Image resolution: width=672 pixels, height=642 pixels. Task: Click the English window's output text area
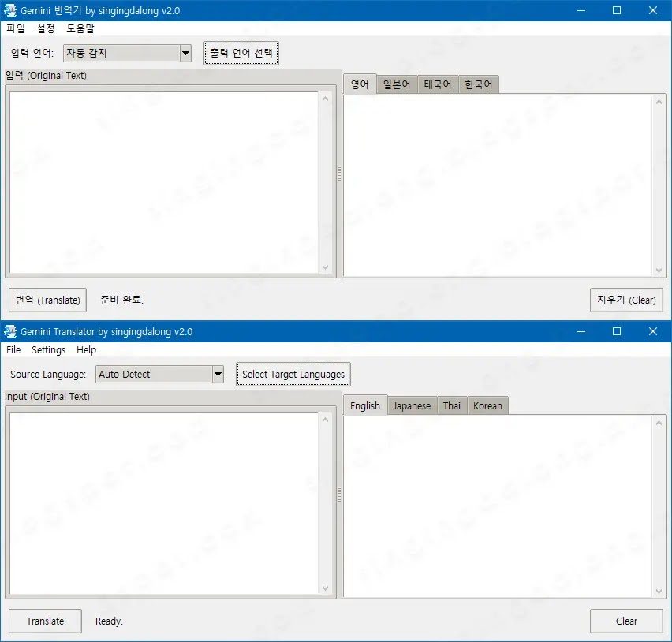498,506
